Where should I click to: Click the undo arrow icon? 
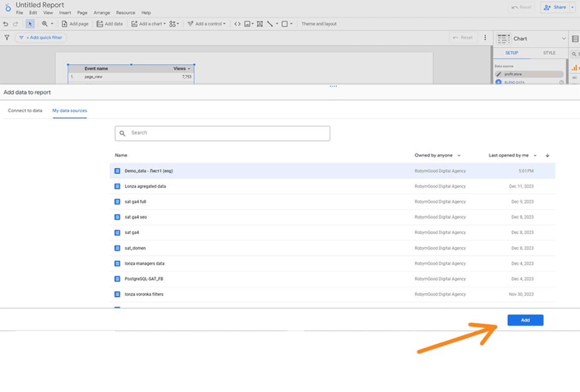point(6,24)
